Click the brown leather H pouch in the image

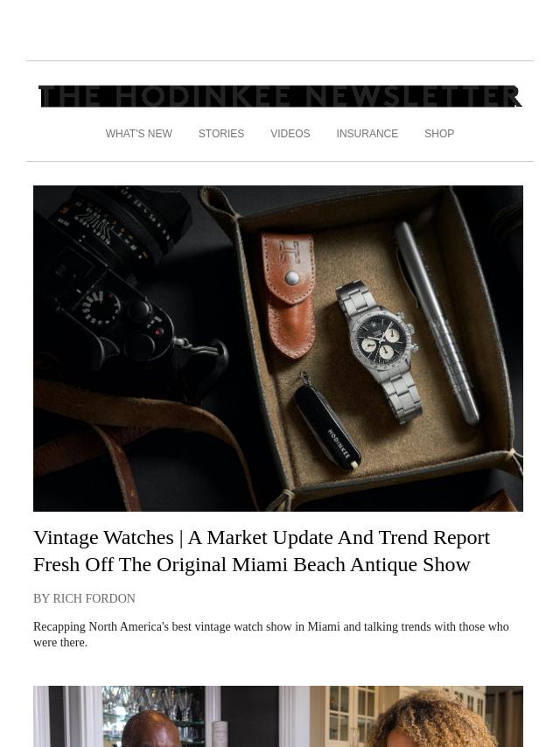[289, 294]
